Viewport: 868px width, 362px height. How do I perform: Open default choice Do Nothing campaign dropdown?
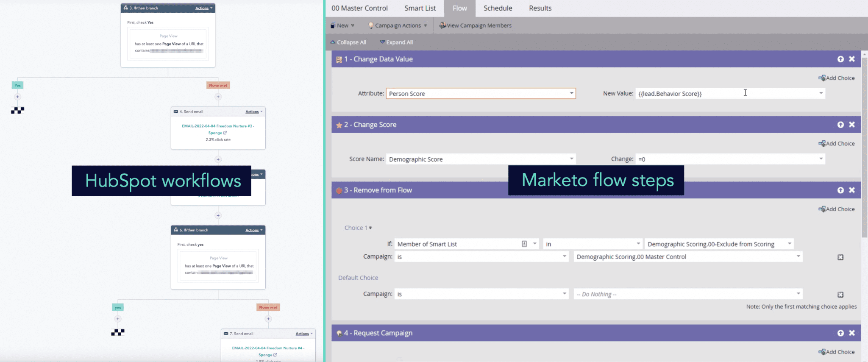(798, 294)
